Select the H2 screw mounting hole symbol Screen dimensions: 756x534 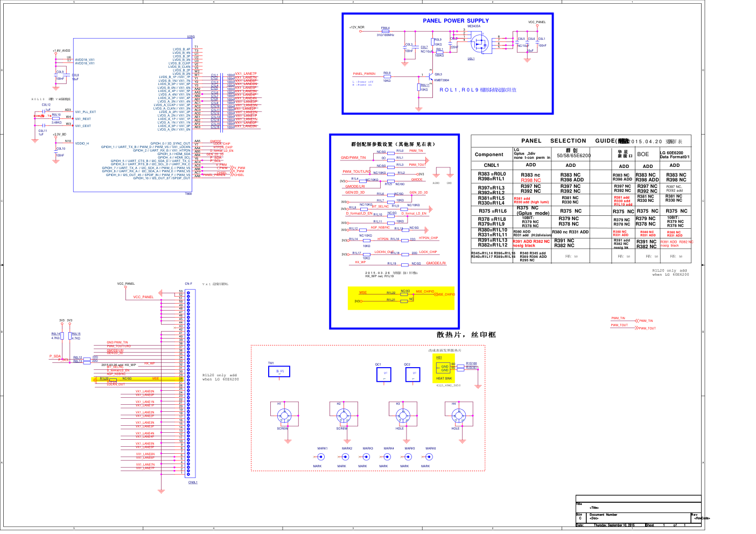(x=343, y=415)
